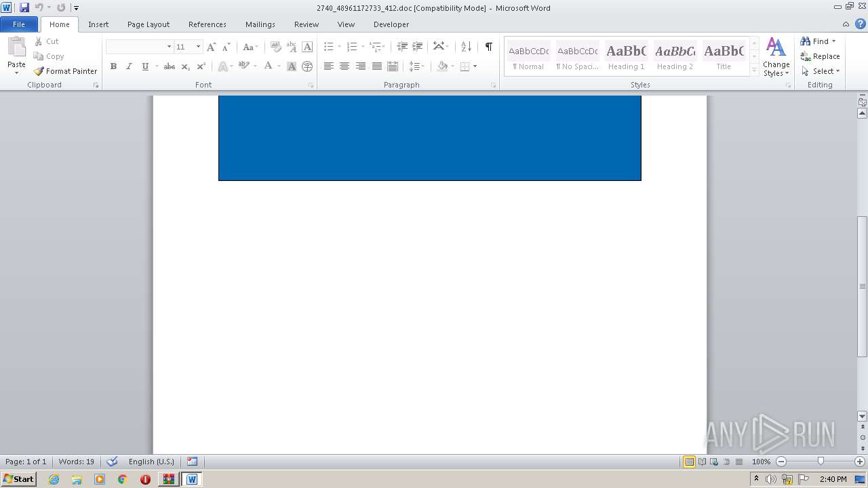This screenshot has width=868, height=488.
Task: Toggle Bold formatting
Action: click(113, 66)
